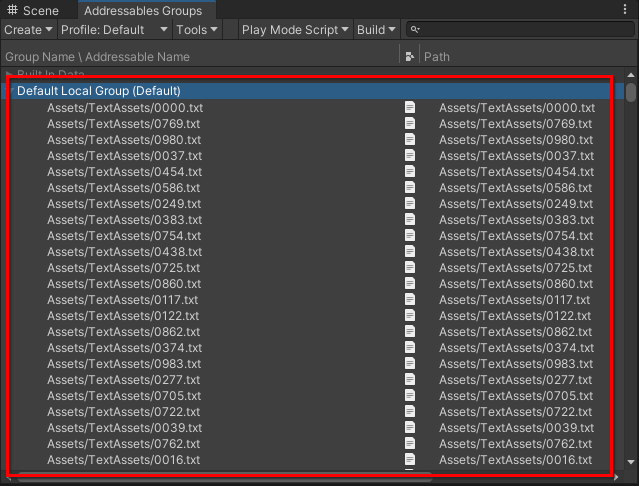Select addressable entry 0769.txt
Screen dimensions: 639x486
pyautogui.click(x=123, y=123)
